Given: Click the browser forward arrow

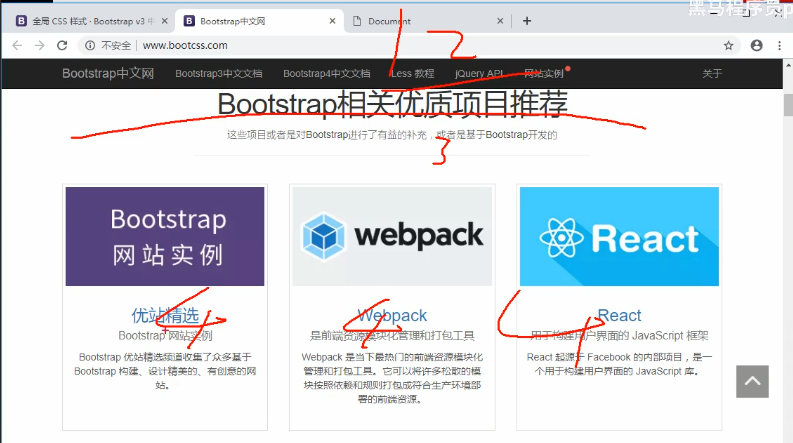Looking at the screenshot, I should pyautogui.click(x=39, y=46).
